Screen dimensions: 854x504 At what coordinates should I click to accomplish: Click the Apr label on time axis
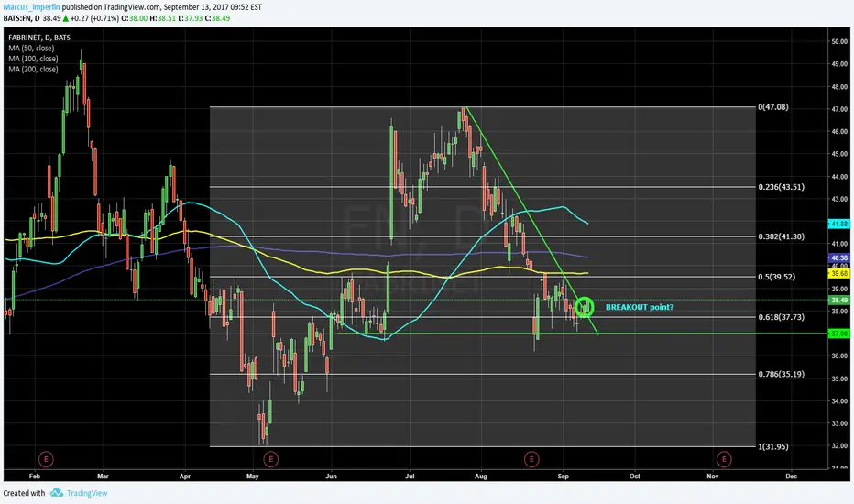click(184, 477)
